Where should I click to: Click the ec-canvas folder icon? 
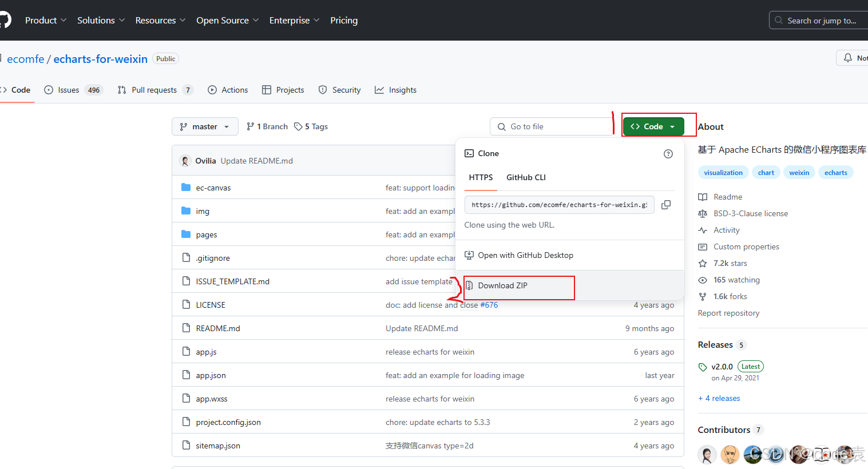point(186,188)
